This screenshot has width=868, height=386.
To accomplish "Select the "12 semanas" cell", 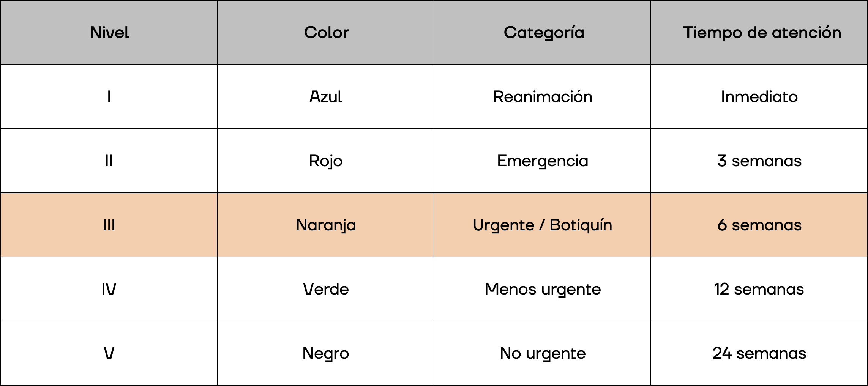I will [759, 289].
